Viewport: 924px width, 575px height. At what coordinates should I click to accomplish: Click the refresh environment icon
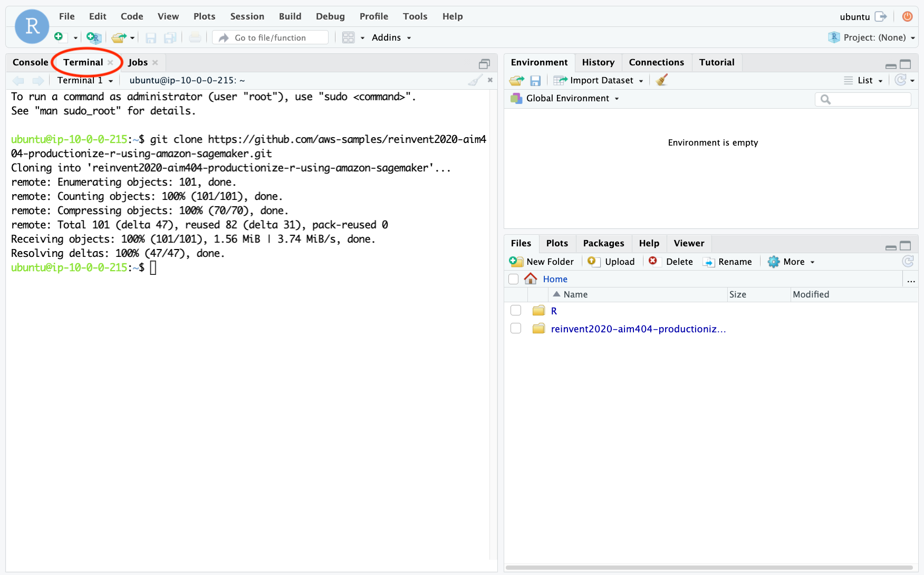point(901,80)
